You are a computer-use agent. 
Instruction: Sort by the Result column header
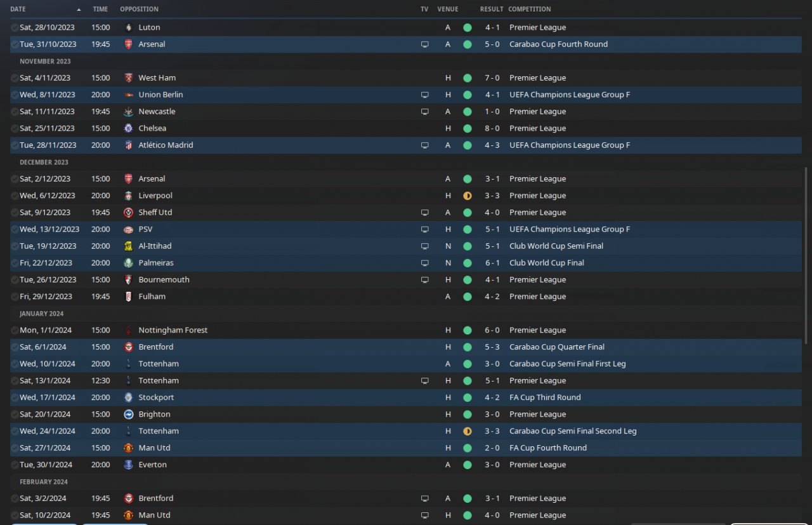(491, 10)
